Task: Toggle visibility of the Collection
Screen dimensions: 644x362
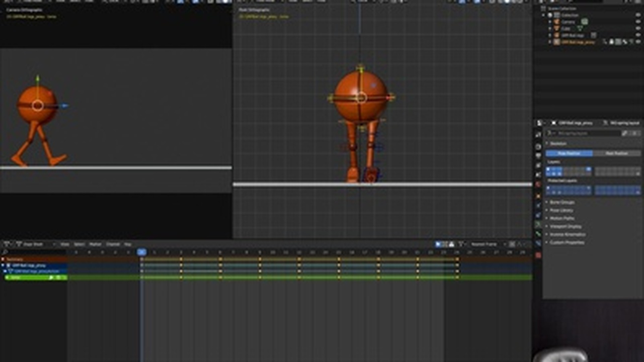Action: (x=638, y=16)
